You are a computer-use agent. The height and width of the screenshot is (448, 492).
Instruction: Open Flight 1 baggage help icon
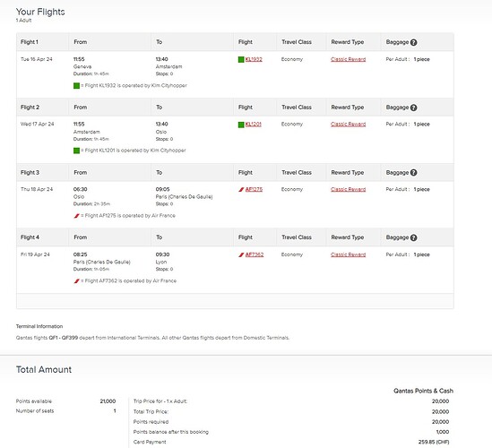pyautogui.click(x=413, y=42)
